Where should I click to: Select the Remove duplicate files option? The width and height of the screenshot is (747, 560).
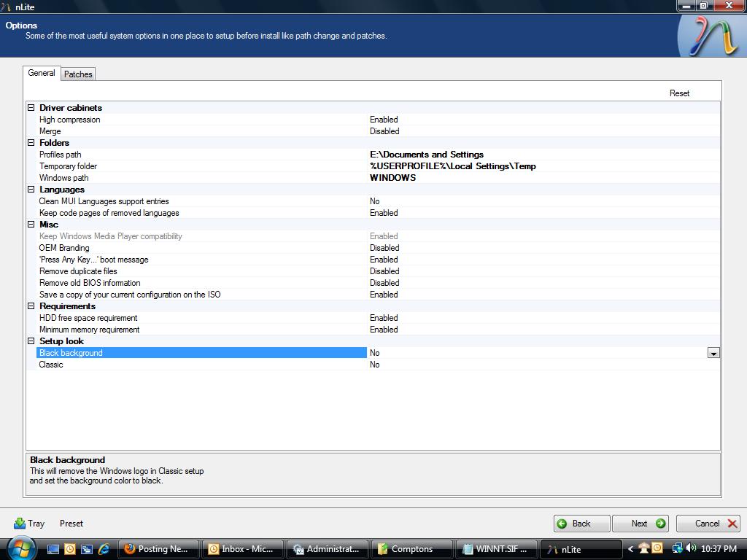click(379, 271)
